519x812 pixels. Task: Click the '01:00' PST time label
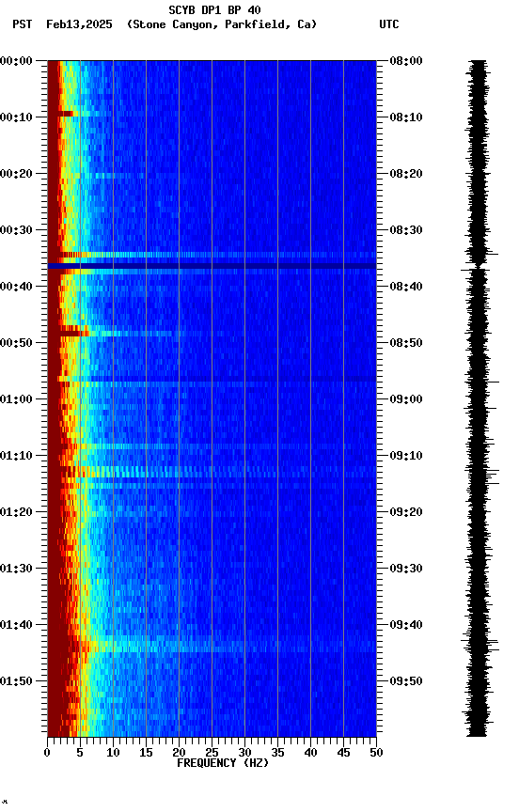(16, 399)
